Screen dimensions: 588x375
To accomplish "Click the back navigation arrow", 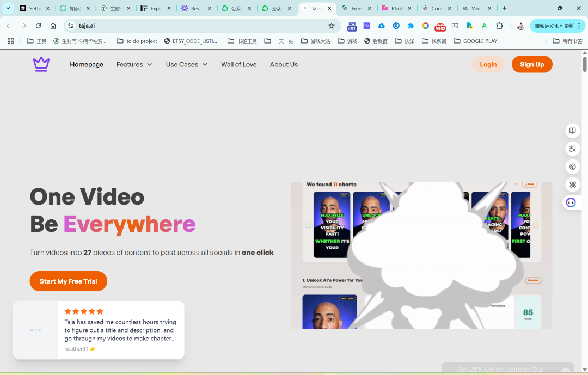I will 9,26.
